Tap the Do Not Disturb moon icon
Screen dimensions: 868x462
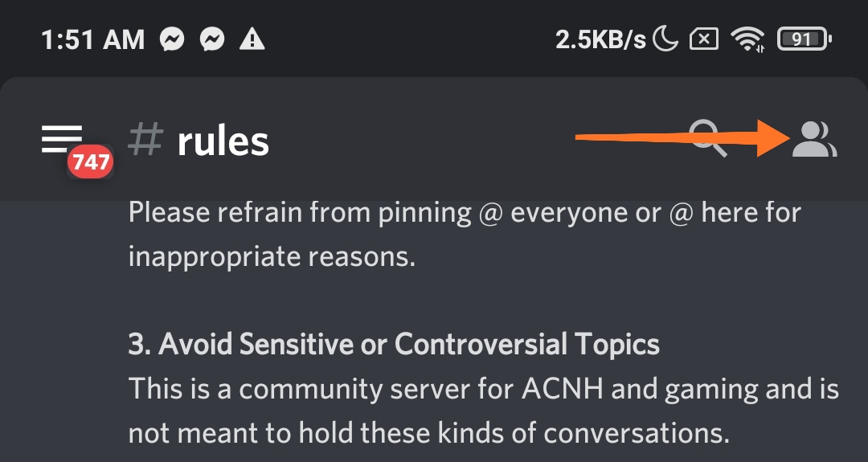(x=665, y=39)
